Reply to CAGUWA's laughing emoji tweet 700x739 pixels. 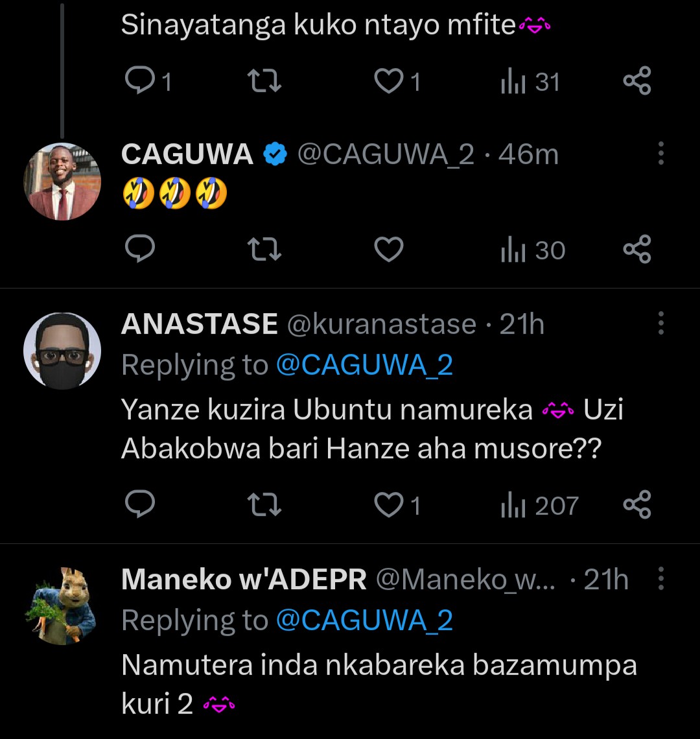[139, 250]
